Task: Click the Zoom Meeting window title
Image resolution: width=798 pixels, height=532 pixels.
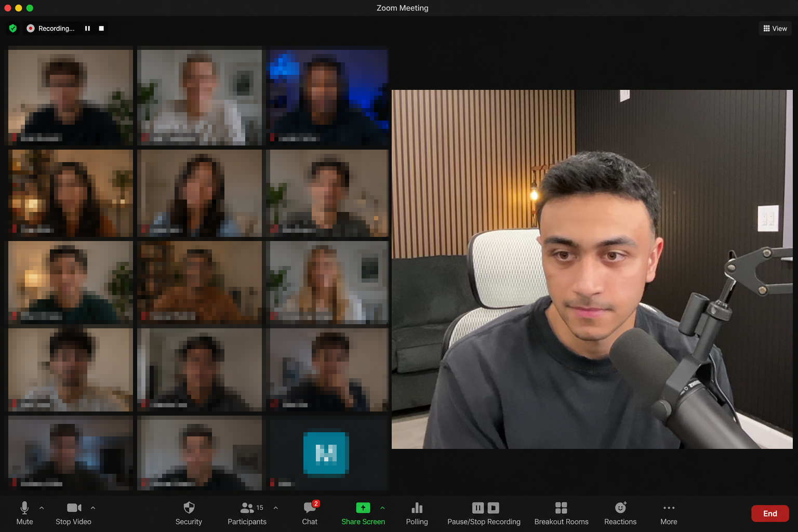Action: tap(402, 8)
